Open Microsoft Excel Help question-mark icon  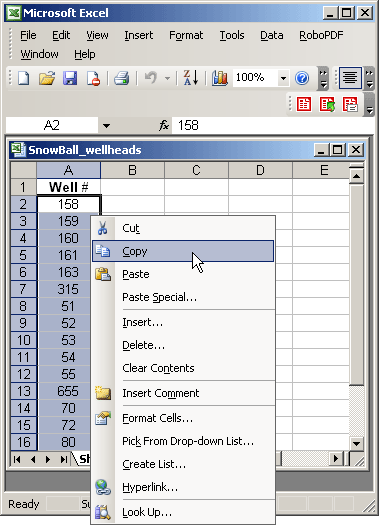coord(302,78)
